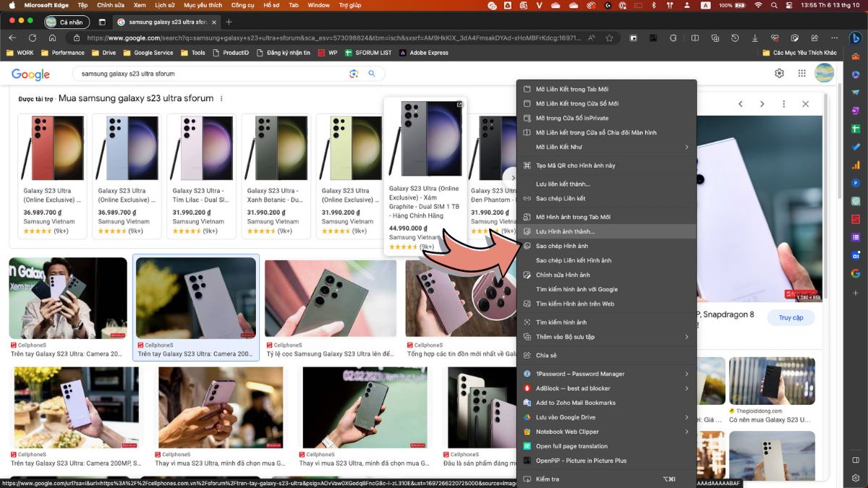868x488 pixels.
Task: Click the blue search magnifier icon
Action: click(x=372, y=74)
